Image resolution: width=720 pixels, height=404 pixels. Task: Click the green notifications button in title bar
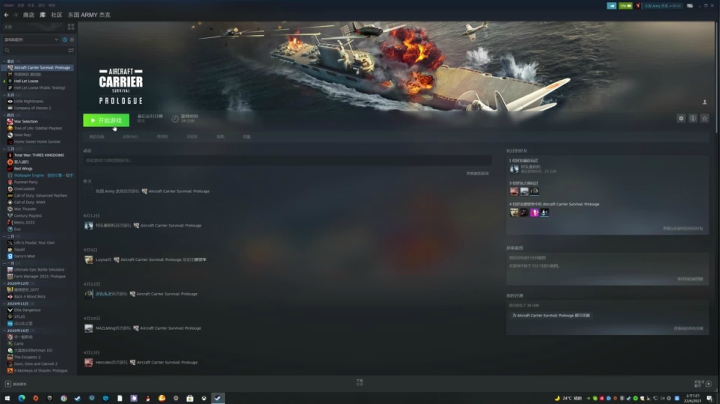(x=625, y=6)
